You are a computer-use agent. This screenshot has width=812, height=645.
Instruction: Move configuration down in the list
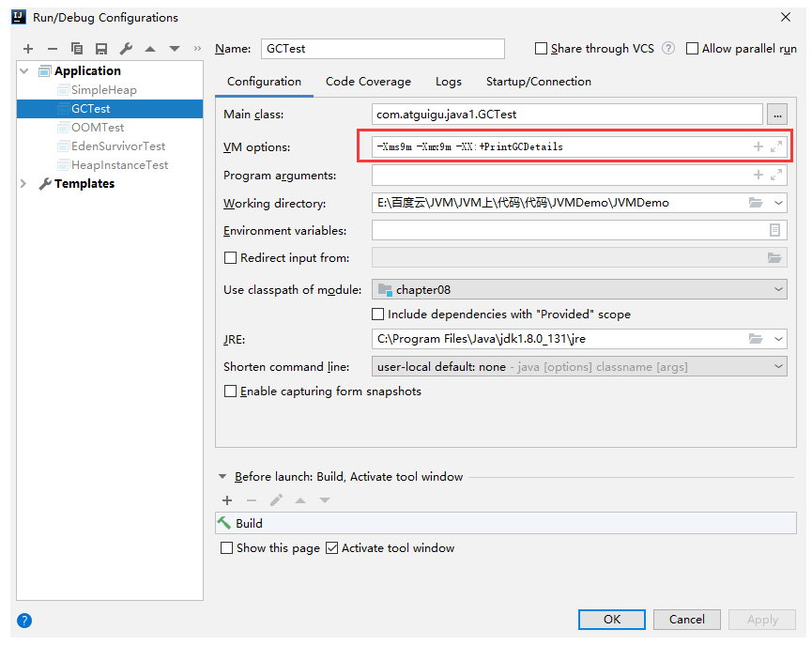pyautogui.click(x=175, y=49)
